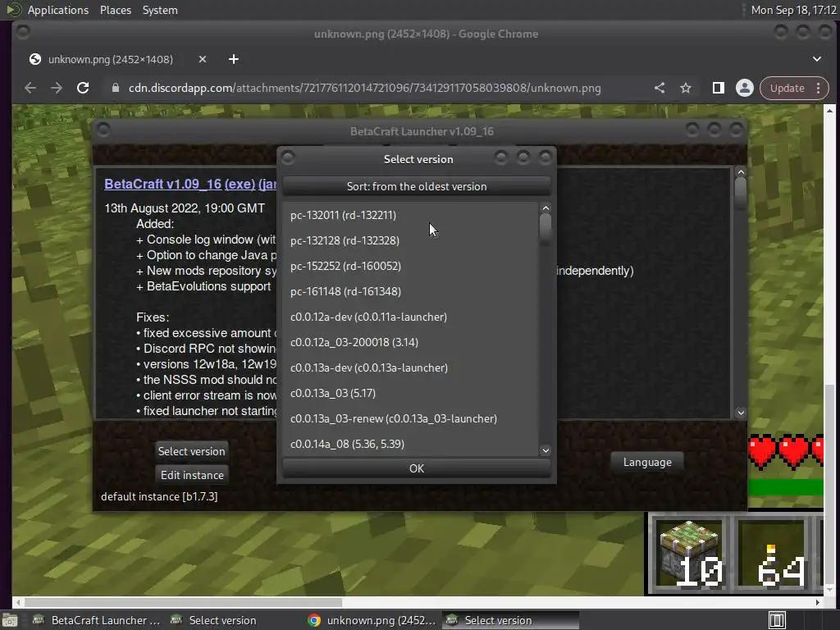Select version c0.0.13a_03-renew

(410, 418)
